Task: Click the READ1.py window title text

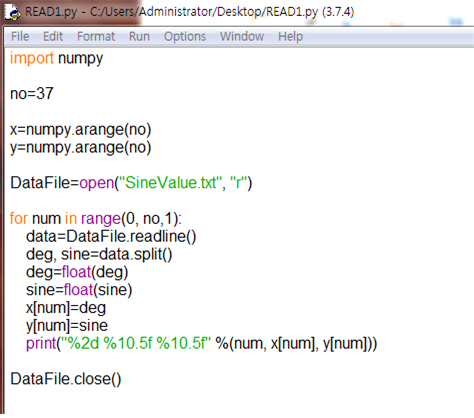Action: (x=190, y=12)
